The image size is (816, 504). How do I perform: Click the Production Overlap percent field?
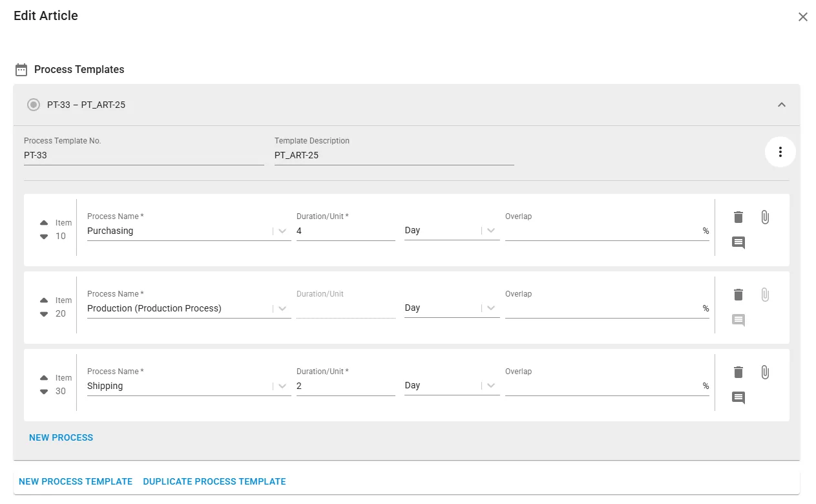point(607,308)
